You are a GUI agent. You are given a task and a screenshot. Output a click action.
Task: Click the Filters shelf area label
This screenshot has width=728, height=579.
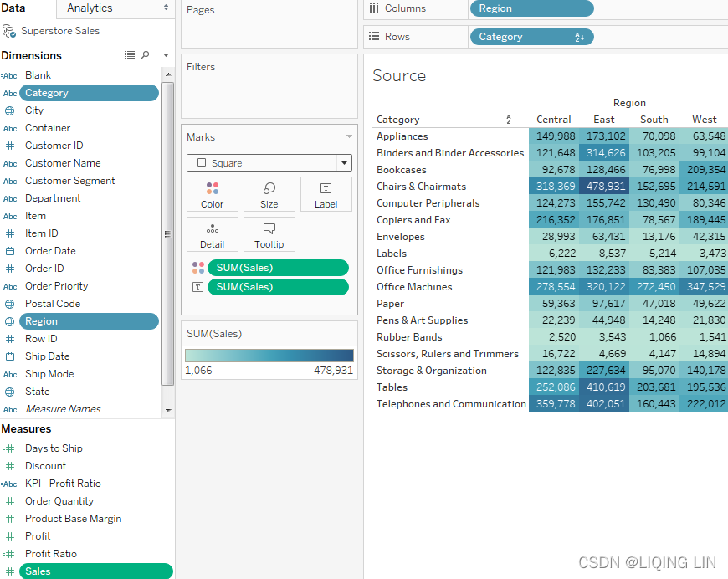pyautogui.click(x=201, y=67)
